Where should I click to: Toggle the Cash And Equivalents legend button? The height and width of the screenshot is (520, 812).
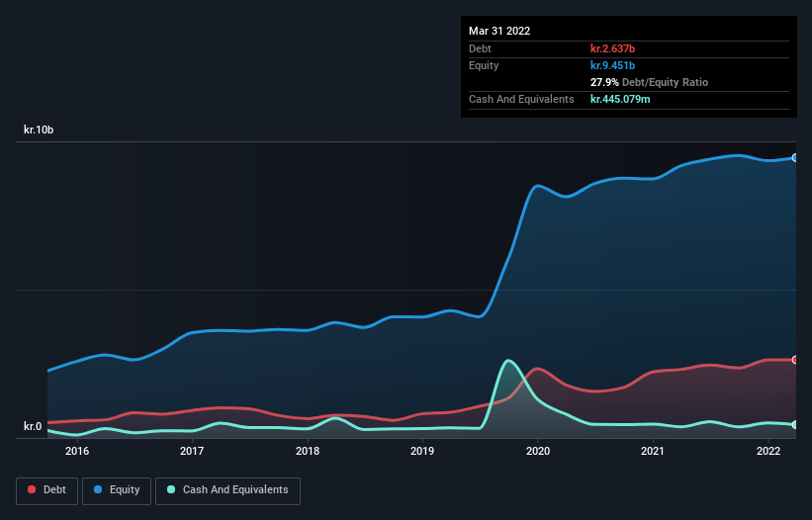pyautogui.click(x=227, y=490)
